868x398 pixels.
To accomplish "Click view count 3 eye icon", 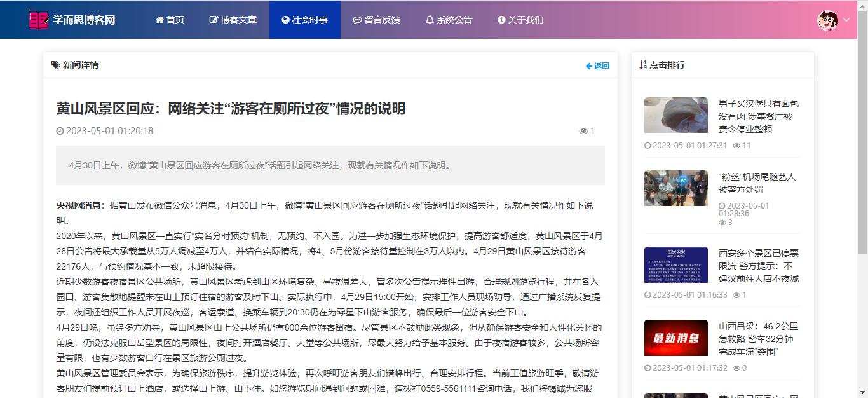I will coord(722,223).
